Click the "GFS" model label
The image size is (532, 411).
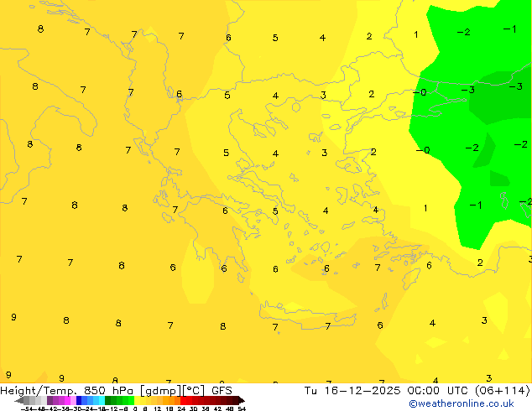tap(222, 391)
